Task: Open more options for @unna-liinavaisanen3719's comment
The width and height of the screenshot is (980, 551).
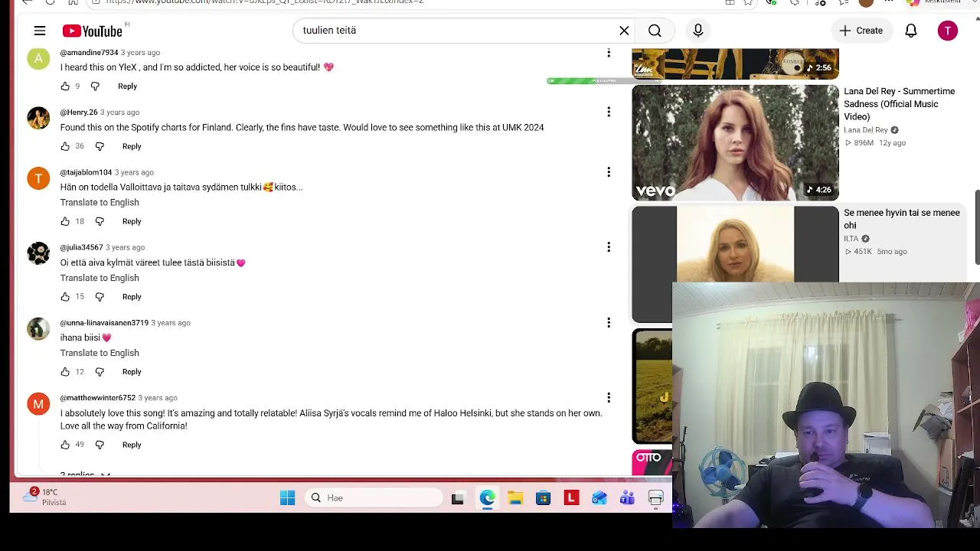Action: pyautogui.click(x=609, y=322)
